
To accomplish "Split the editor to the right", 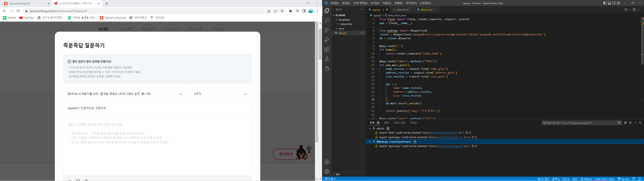I will (x=634, y=10).
